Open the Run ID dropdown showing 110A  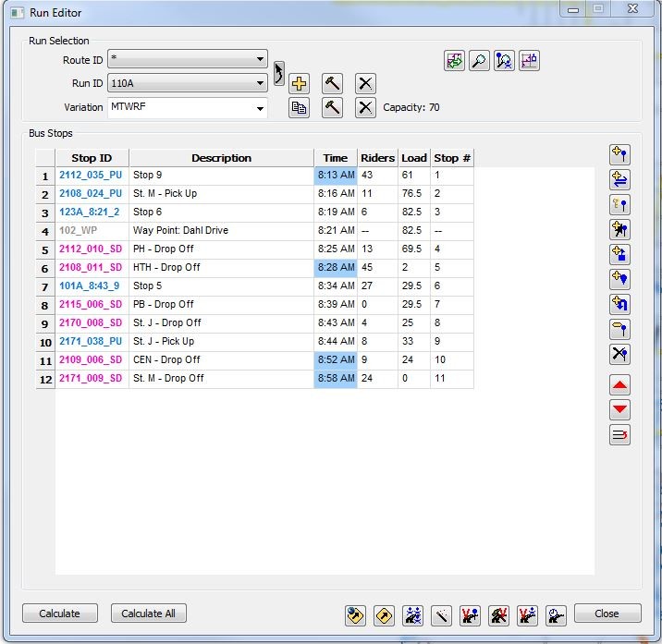(x=188, y=83)
